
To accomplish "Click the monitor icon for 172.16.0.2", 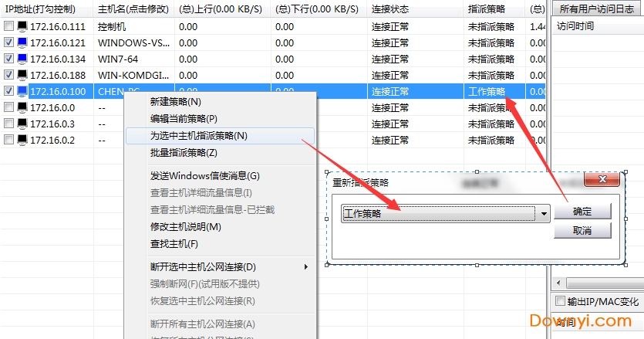I will (22, 140).
